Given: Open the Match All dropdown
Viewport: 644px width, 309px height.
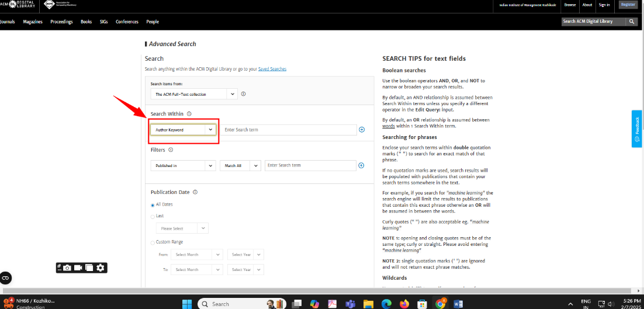Looking at the screenshot, I should tap(240, 166).
